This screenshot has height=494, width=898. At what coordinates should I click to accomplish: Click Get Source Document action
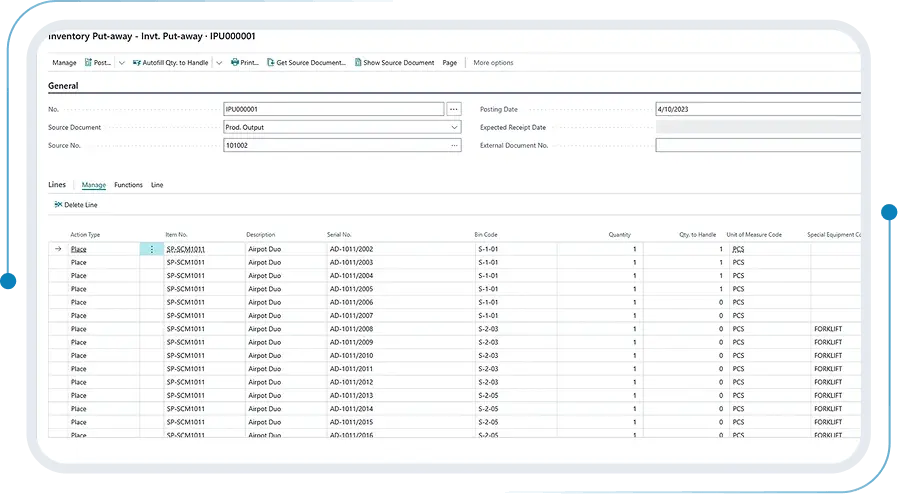click(306, 63)
